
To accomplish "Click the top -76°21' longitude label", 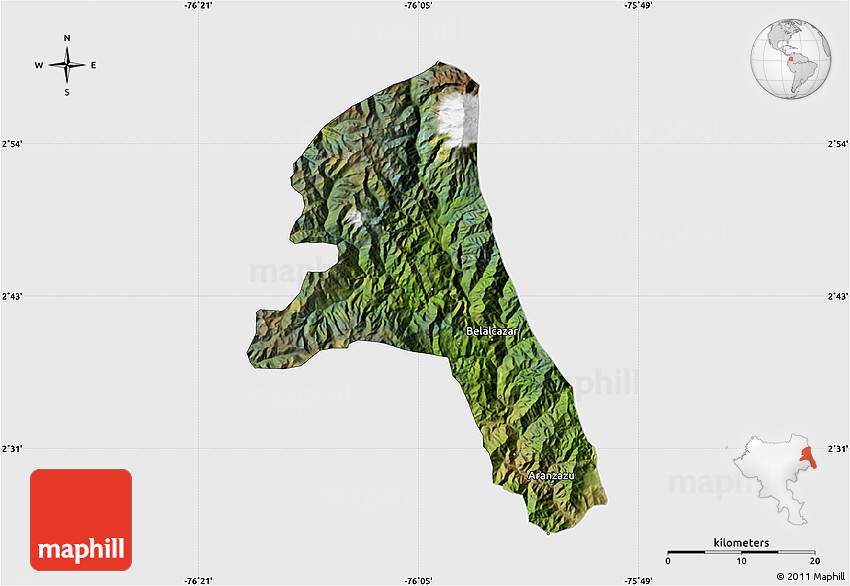I will (x=199, y=6).
